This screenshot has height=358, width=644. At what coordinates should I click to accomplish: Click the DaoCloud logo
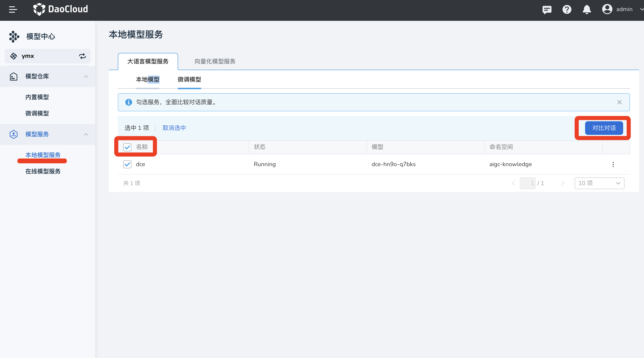click(x=61, y=9)
